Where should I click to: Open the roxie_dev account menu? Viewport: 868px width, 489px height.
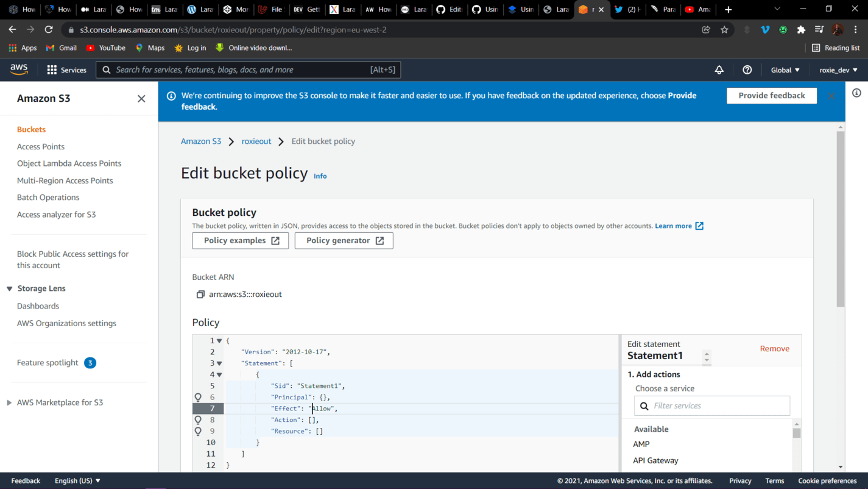pos(838,70)
